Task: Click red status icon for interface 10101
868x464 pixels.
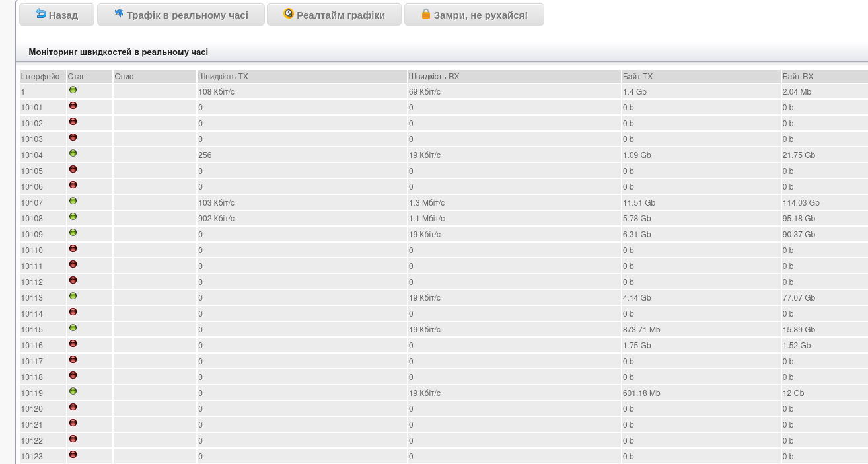Action: tap(73, 106)
